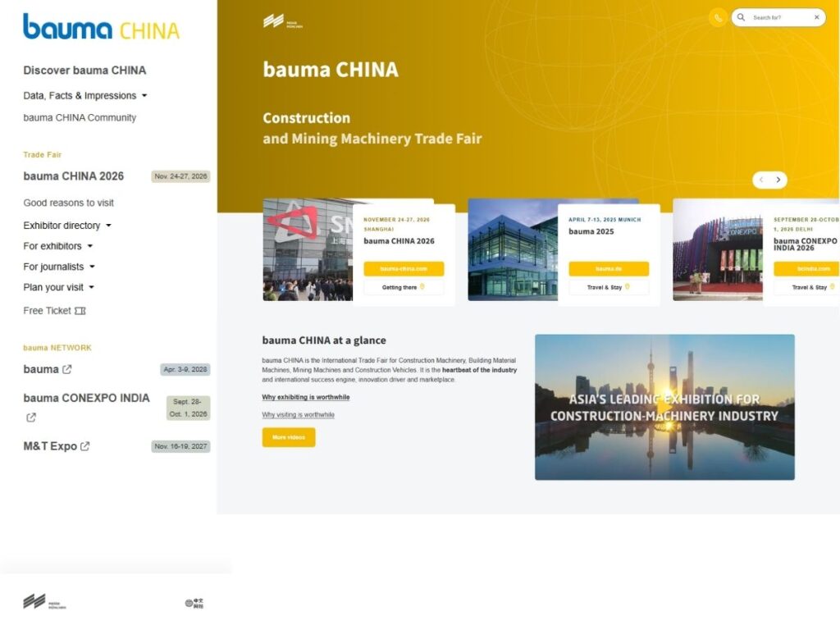Click the 'bauma CHINA 2026' card title
840x630 pixels.
(399, 241)
